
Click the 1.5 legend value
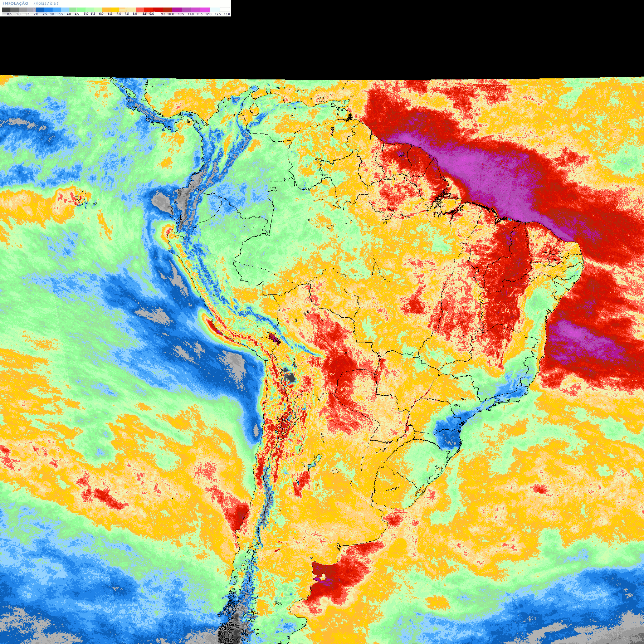click(27, 14)
